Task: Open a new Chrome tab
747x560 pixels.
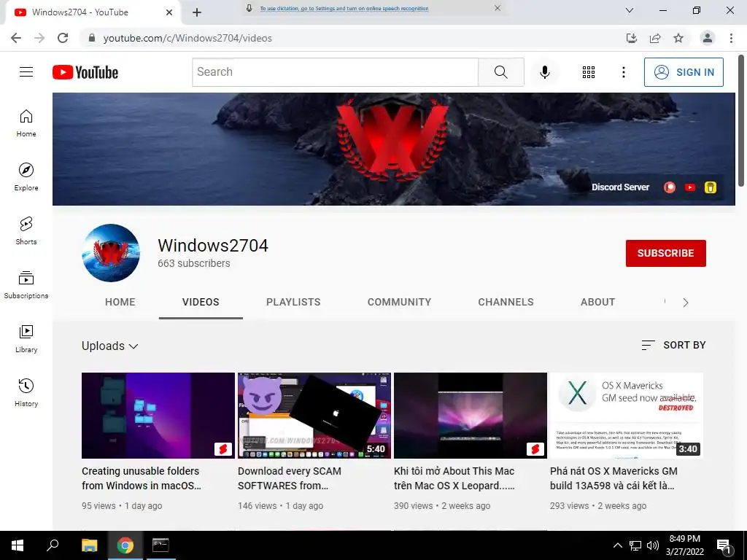Action: 197,12
